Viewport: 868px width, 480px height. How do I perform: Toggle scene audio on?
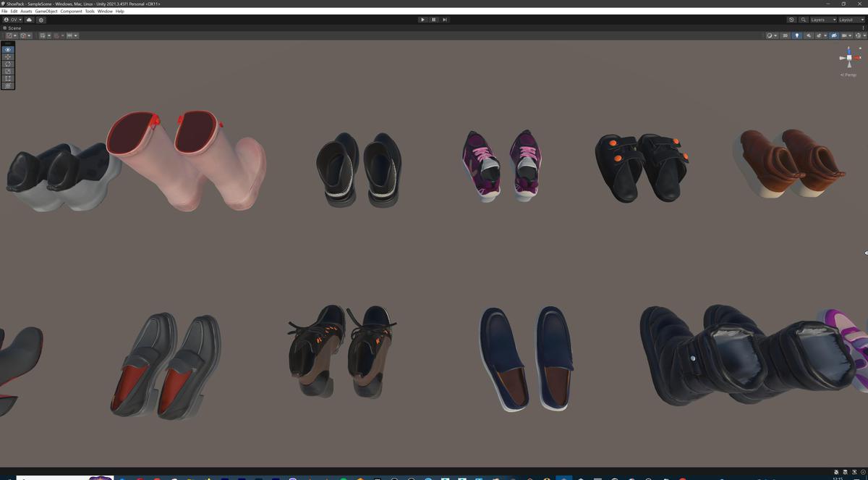point(809,35)
